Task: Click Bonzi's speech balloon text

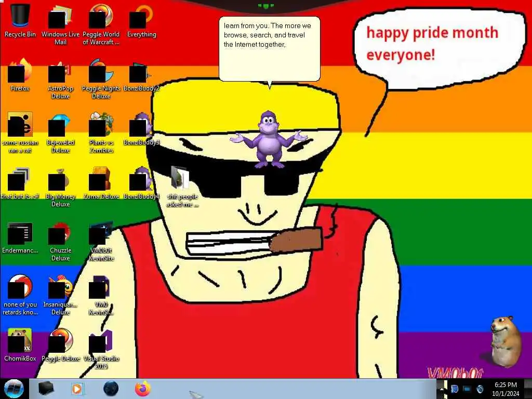Action: [268, 35]
